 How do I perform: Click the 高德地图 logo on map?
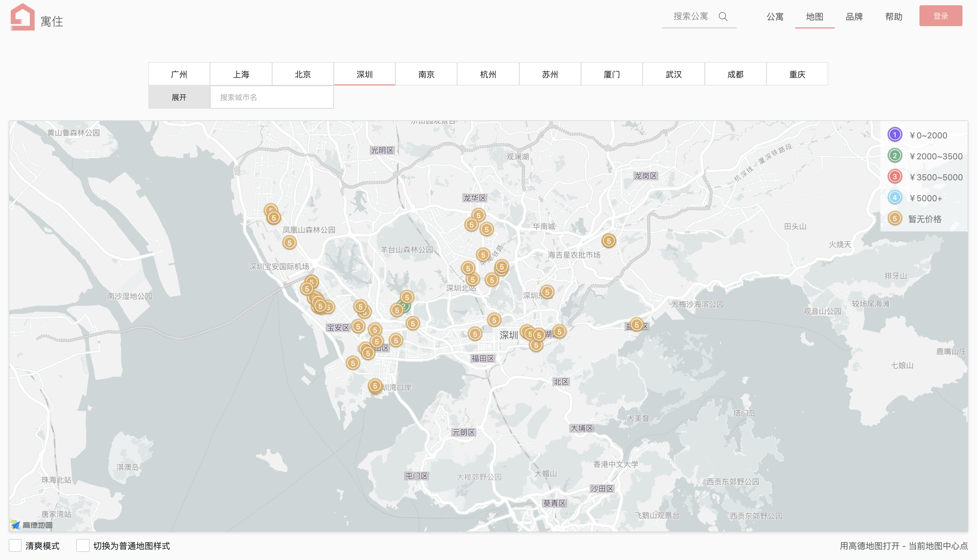[x=31, y=525]
